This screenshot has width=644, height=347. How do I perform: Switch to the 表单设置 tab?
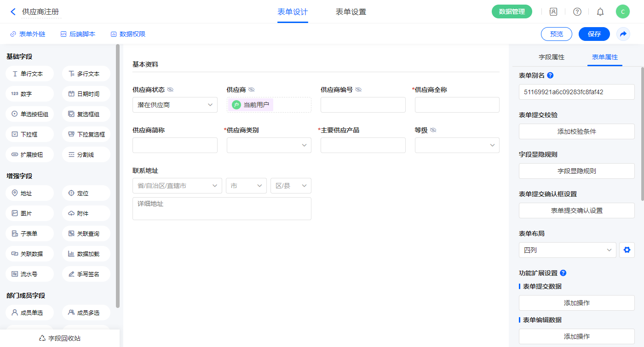[351, 12]
